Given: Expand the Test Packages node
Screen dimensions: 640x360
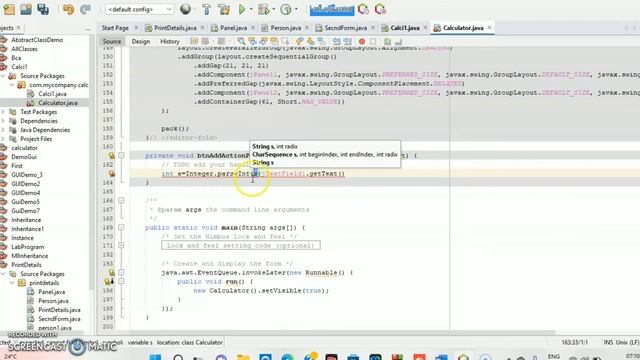Looking at the screenshot, I should (x=3, y=112).
